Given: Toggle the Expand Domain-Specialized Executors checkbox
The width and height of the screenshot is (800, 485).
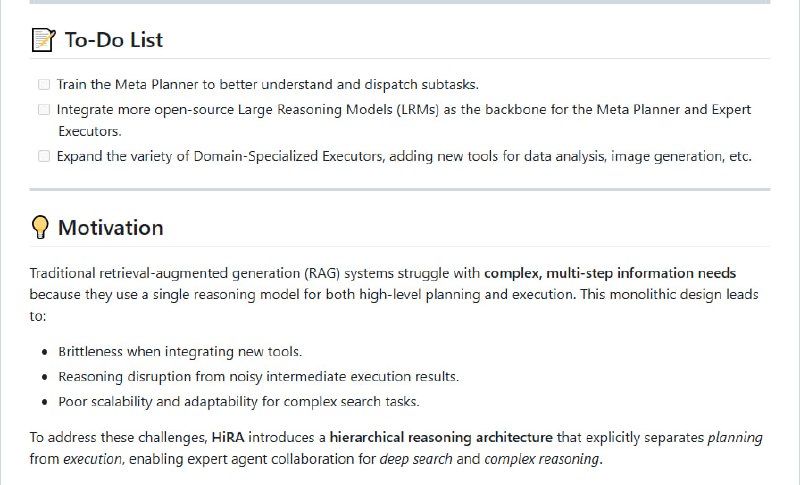Looking at the screenshot, I should pyautogui.click(x=44, y=156).
